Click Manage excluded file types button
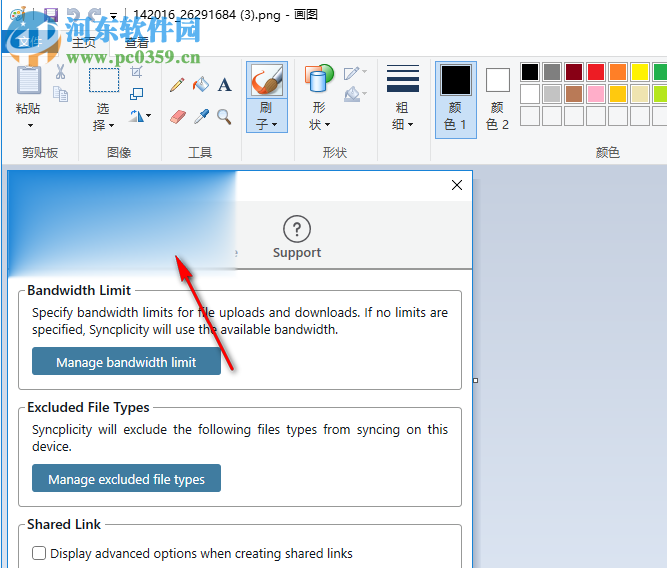The width and height of the screenshot is (667, 568). (x=126, y=479)
